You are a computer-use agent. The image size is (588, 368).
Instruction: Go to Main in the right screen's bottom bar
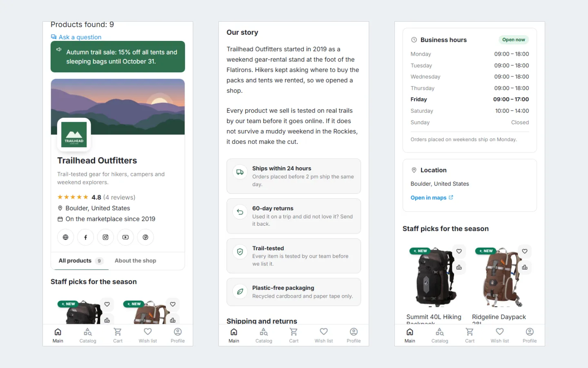click(x=410, y=335)
